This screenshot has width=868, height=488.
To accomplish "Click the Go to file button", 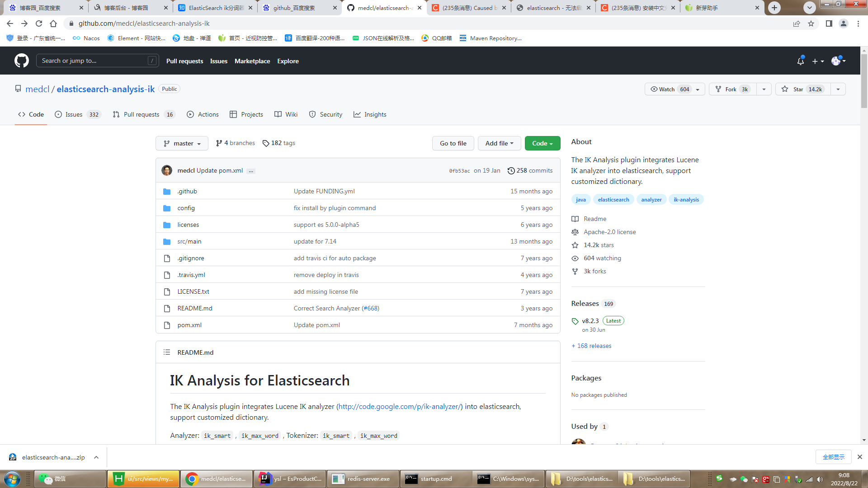I will click(453, 143).
